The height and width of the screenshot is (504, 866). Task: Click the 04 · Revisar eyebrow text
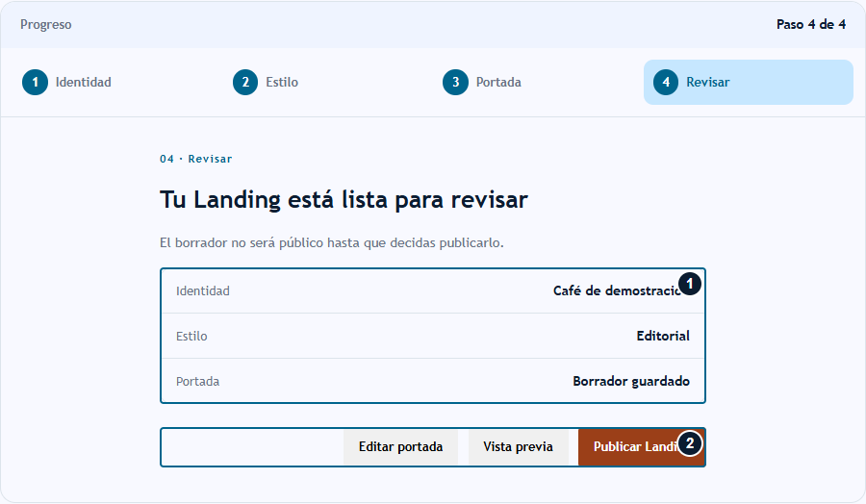pyautogui.click(x=196, y=159)
